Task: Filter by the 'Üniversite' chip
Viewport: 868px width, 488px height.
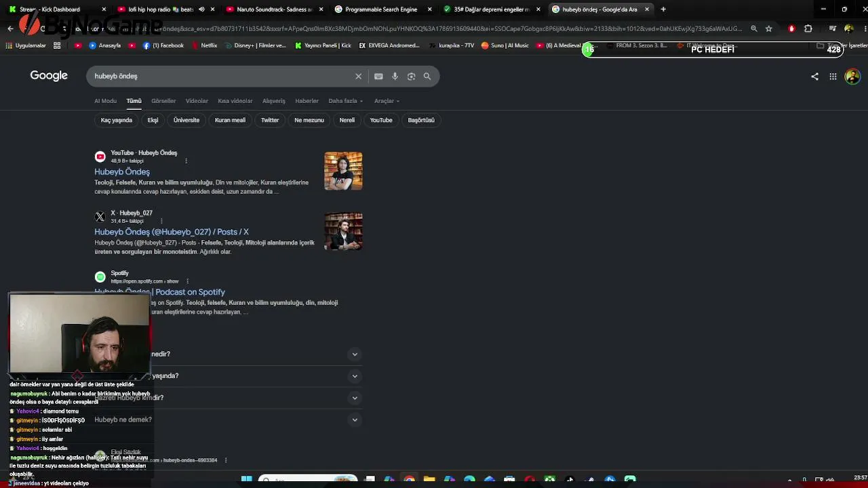Action: 186,120
